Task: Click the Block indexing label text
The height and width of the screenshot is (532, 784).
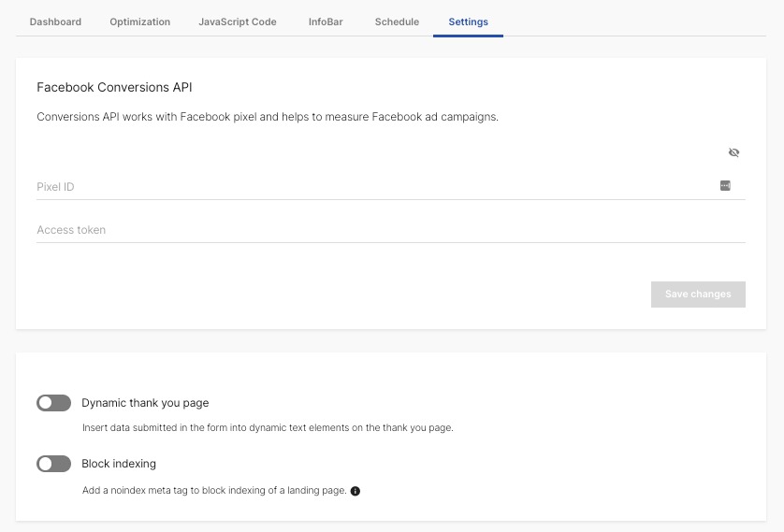Action: 119,464
